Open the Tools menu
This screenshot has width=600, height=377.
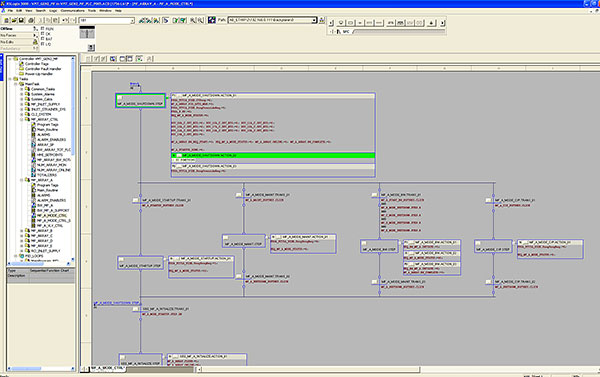click(92, 11)
